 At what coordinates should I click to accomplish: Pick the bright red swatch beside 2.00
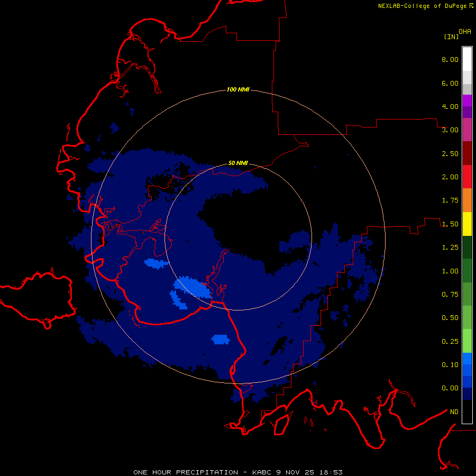click(x=467, y=177)
